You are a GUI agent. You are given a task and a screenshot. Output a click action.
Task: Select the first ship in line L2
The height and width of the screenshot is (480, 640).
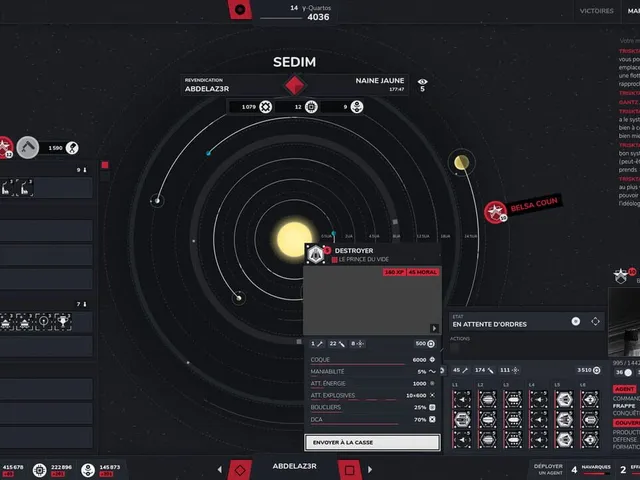[x=487, y=399]
